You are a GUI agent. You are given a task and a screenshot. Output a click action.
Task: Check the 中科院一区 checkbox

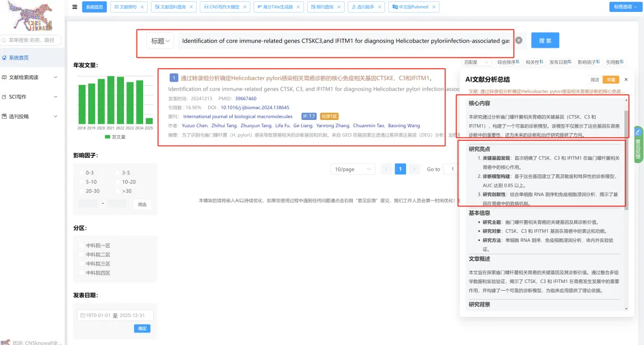tap(82, 245)
